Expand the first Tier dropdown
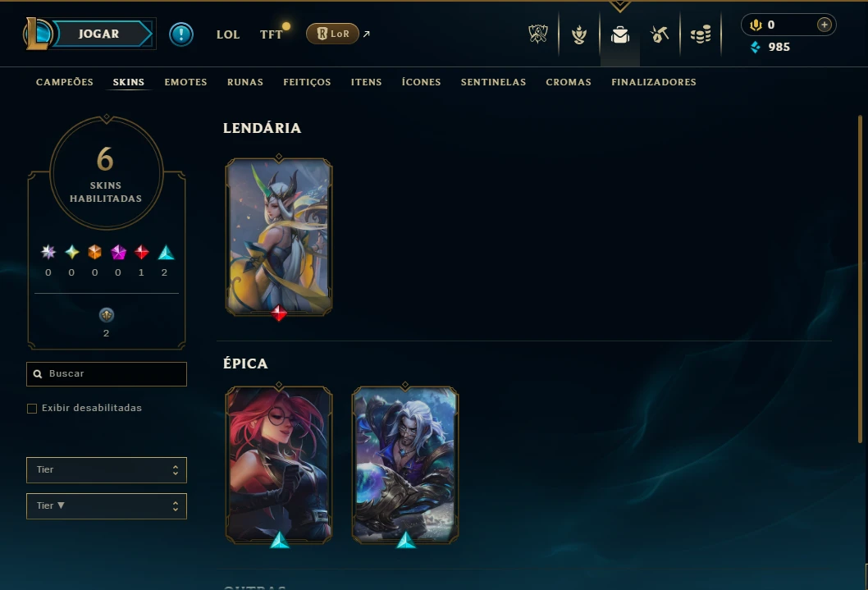Screen dimensions: 868x590 point(107,470)
